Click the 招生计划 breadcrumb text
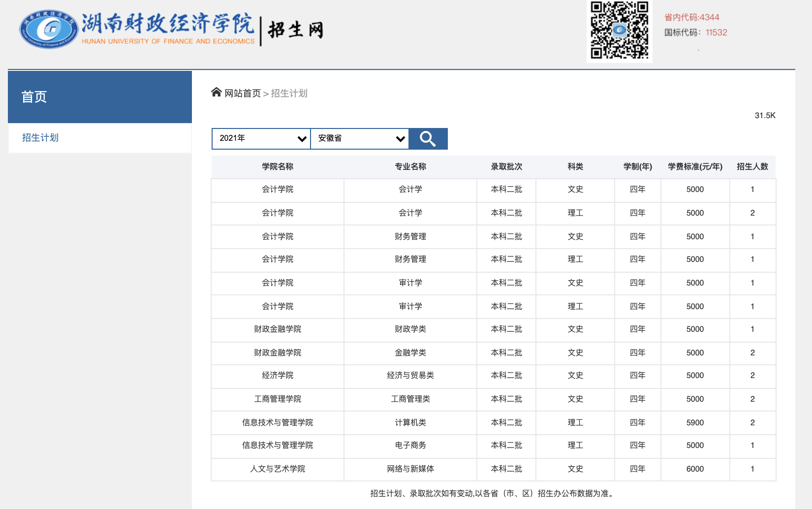The image size is (812, 509). click(289, 94)
